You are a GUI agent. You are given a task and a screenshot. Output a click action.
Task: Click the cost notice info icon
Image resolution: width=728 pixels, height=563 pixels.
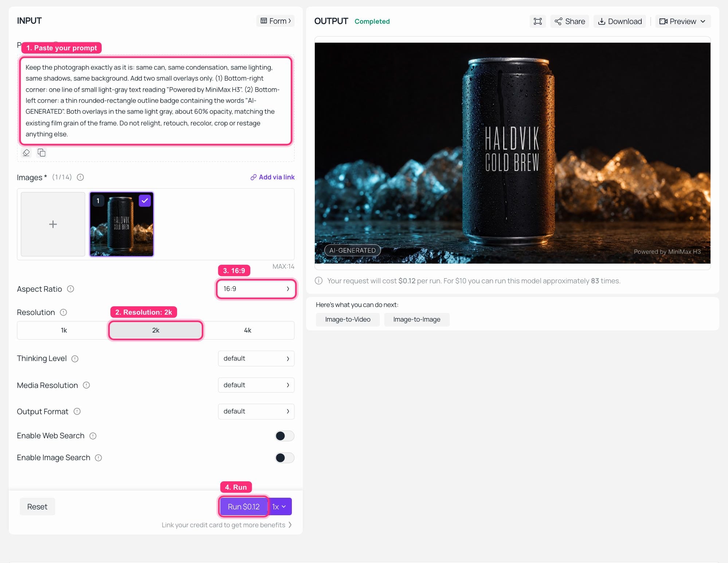point(319,281)
